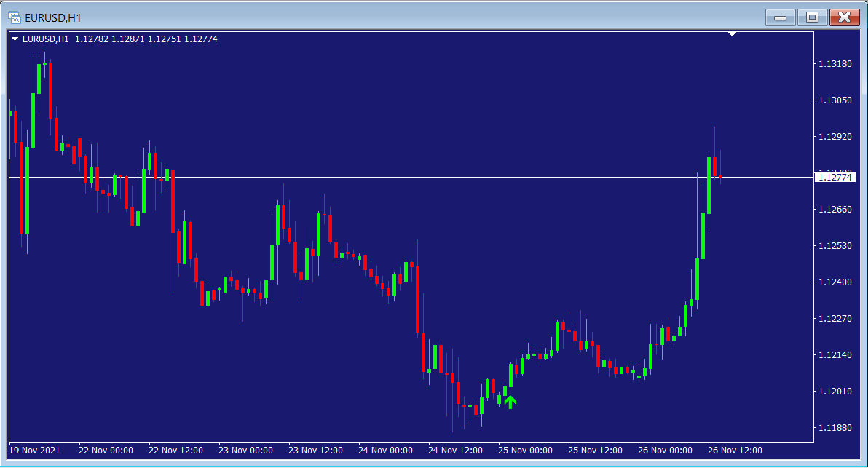This screenshot has height=468, width=868.
Task: Maximize the EURUSD,H1 chart window
Action: click(812, 17)
